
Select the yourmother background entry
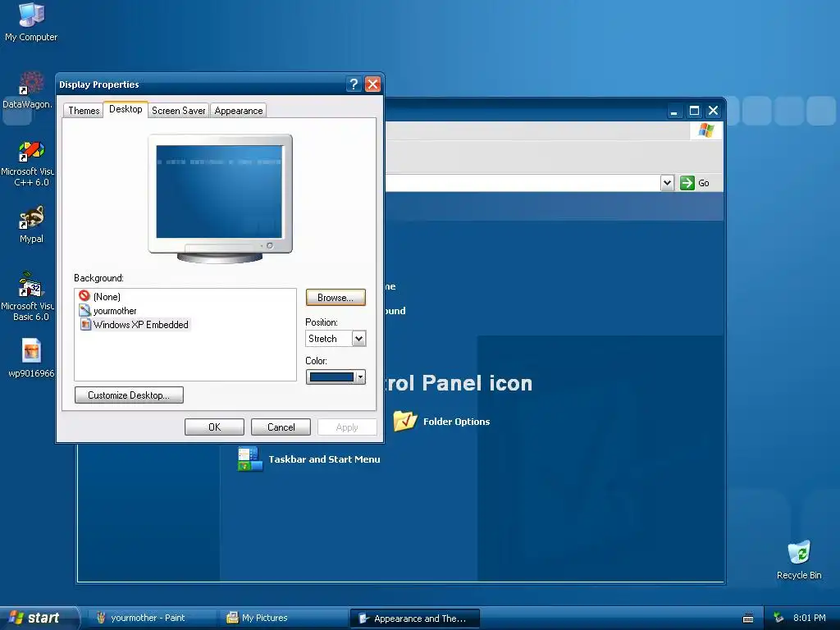107,310
